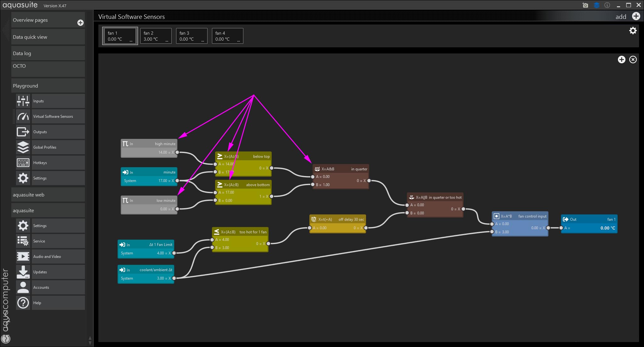Add new element with canvas plus icon
This screenshot has width=644, height=347.
[x=621, y=60]
